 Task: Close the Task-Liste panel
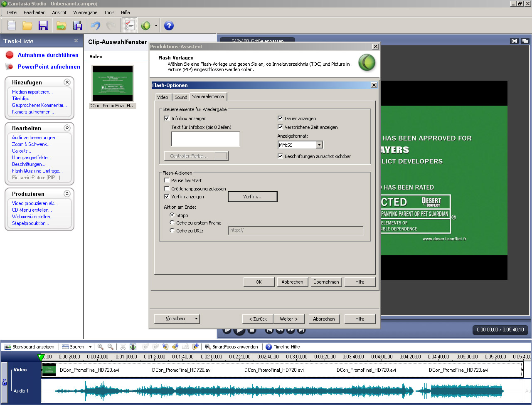click(76, 41)
